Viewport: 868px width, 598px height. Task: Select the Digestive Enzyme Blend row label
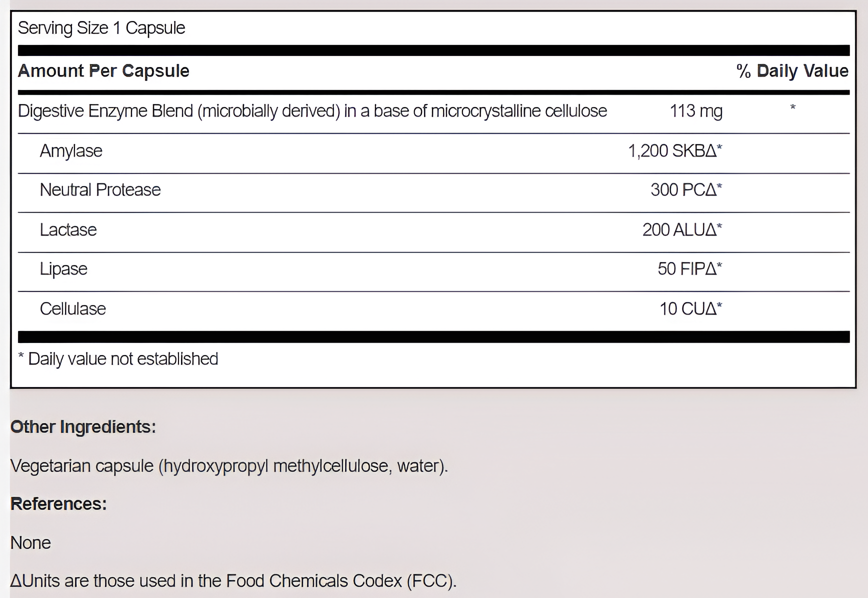[312, 111]
